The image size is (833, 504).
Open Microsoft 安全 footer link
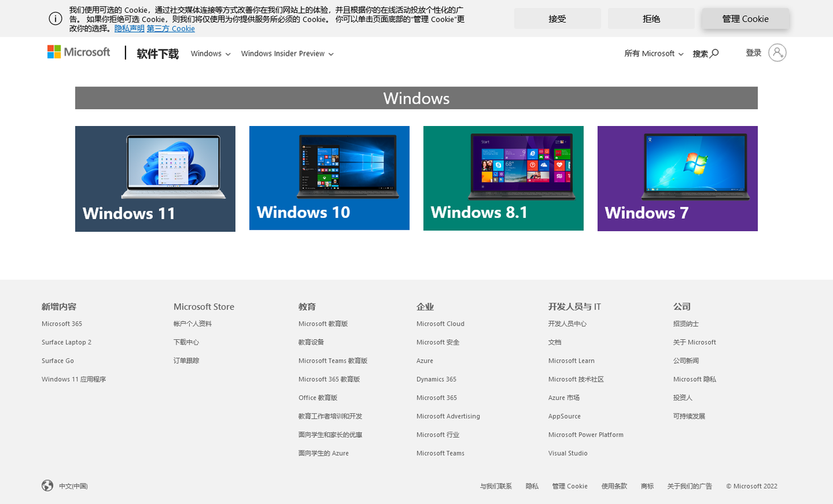pyautogui.click(x=438, y=342)
